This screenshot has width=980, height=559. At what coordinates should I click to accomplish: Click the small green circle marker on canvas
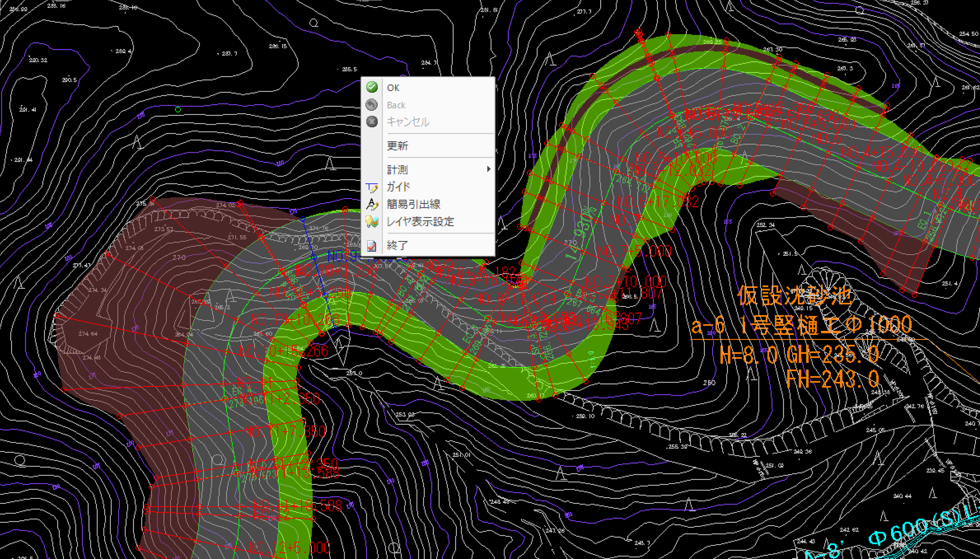click(178, 109)
